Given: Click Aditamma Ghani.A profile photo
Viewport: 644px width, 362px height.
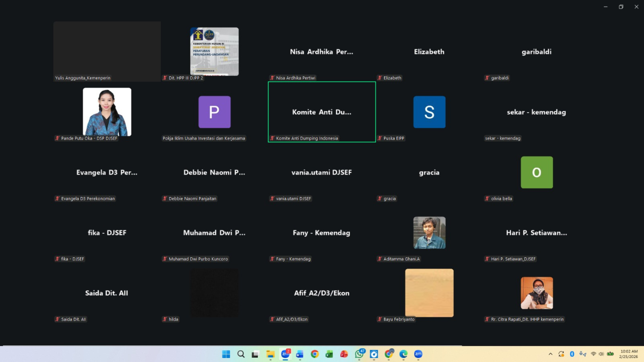Looking at the screenshot, I should click(429, 233).
